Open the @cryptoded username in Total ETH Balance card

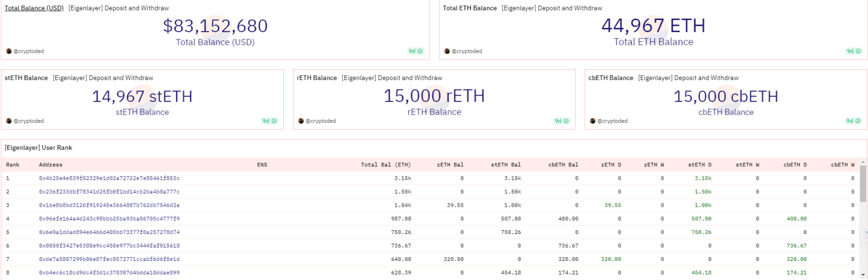pos(467,51)
